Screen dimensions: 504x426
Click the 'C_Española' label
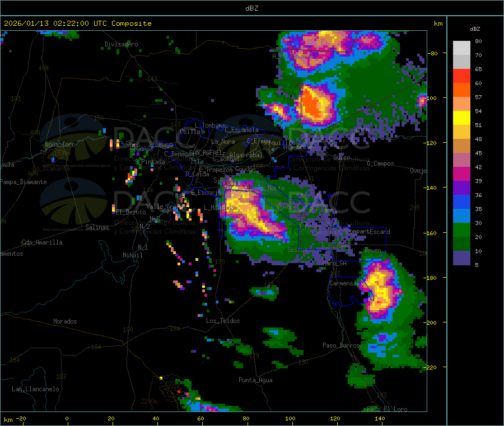242,130
